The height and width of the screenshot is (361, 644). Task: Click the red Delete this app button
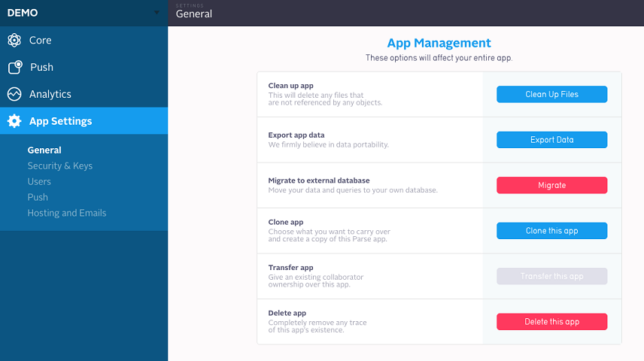tap(551, 322)
